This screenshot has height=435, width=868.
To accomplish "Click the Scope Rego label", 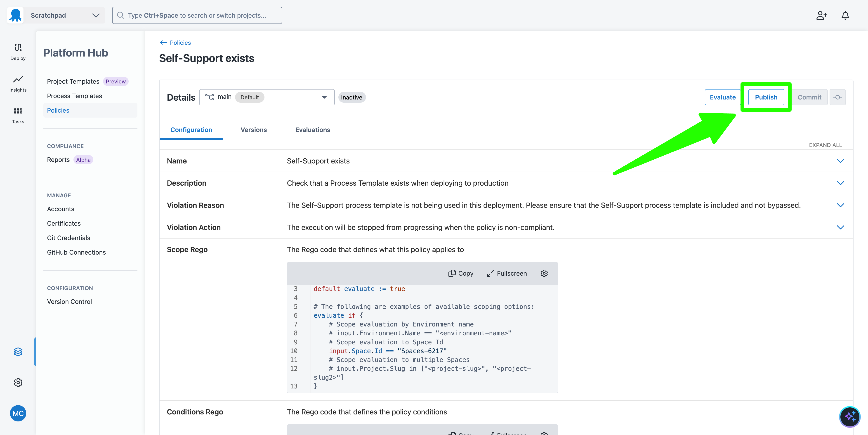I will (187, 250).
